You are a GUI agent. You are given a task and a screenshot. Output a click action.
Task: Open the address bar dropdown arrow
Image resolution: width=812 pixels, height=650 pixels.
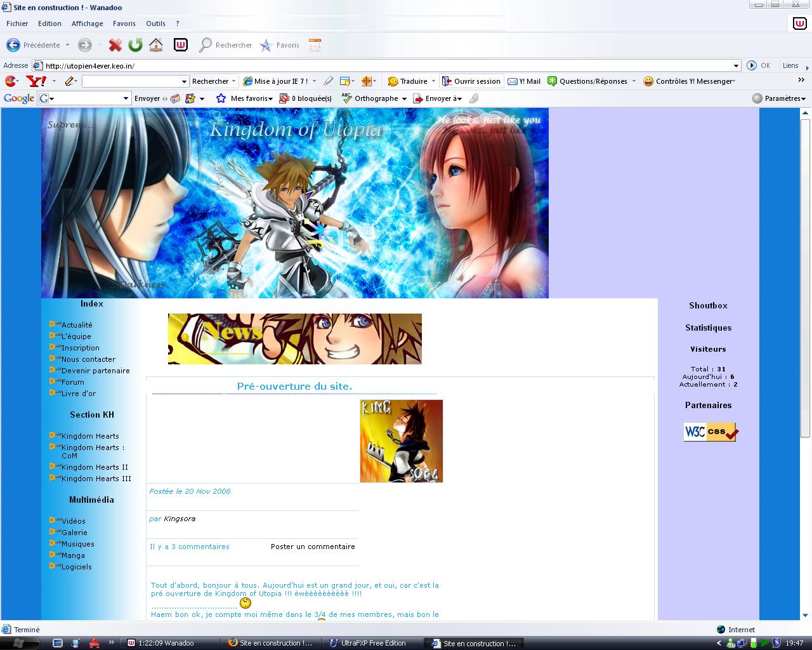click(x=736, y=65)
